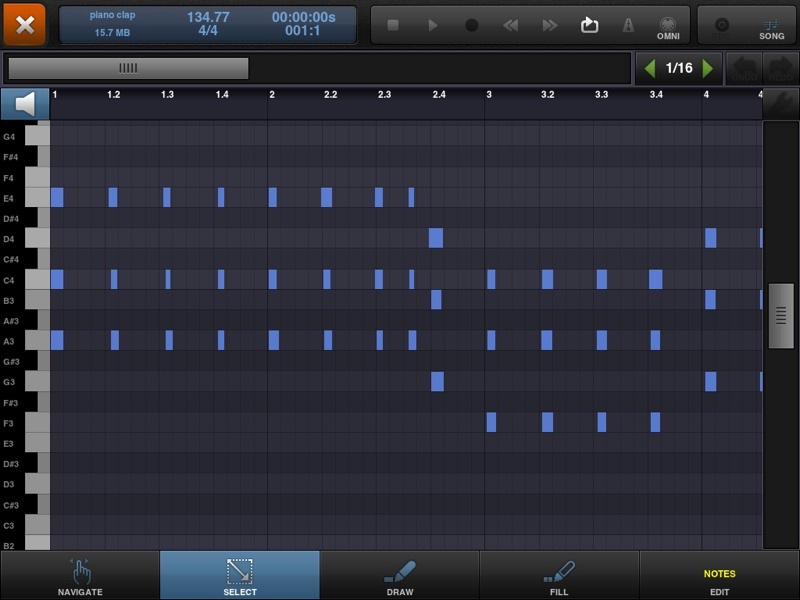Toggle the metronome icon

tap(629, 24)
